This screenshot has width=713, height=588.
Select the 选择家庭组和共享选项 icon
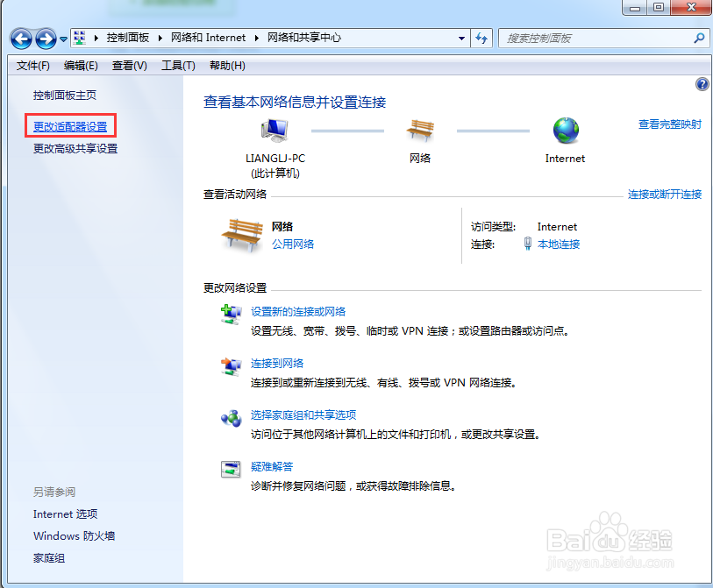tap(231, 416)
